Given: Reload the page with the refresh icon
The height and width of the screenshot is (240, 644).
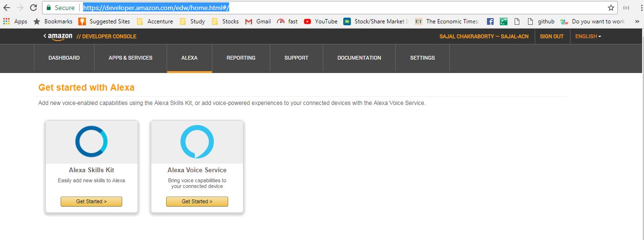Looking at the screenshot, I should tap(33, 8).
